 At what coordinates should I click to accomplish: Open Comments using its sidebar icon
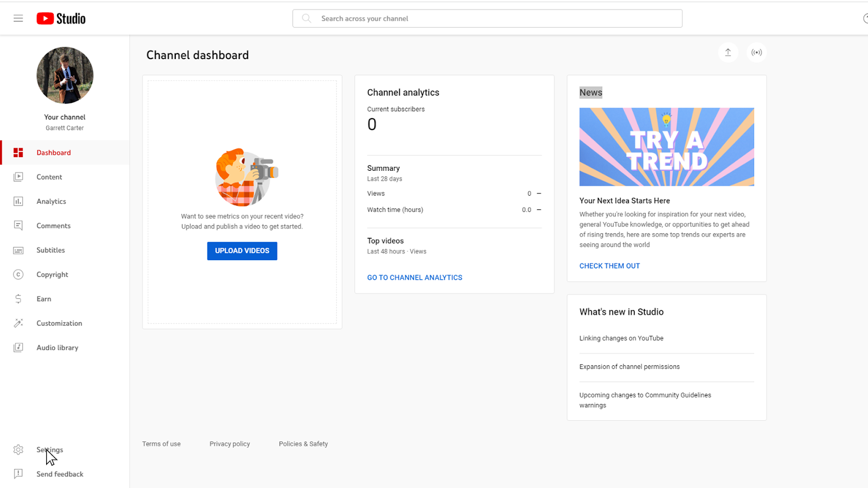(x=18, y=226)
